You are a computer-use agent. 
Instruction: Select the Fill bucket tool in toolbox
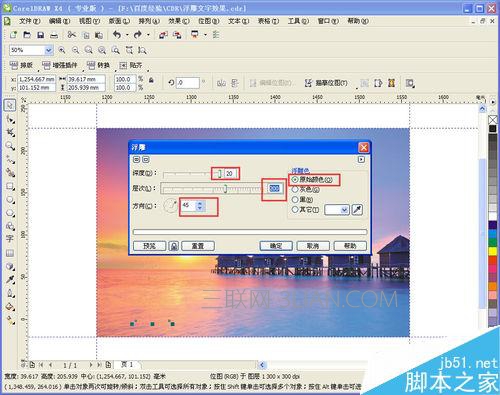click(10, 306)
